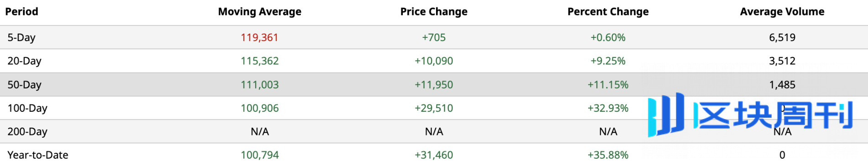
Task: Select the 100-Day period row label
Action: 27,108
